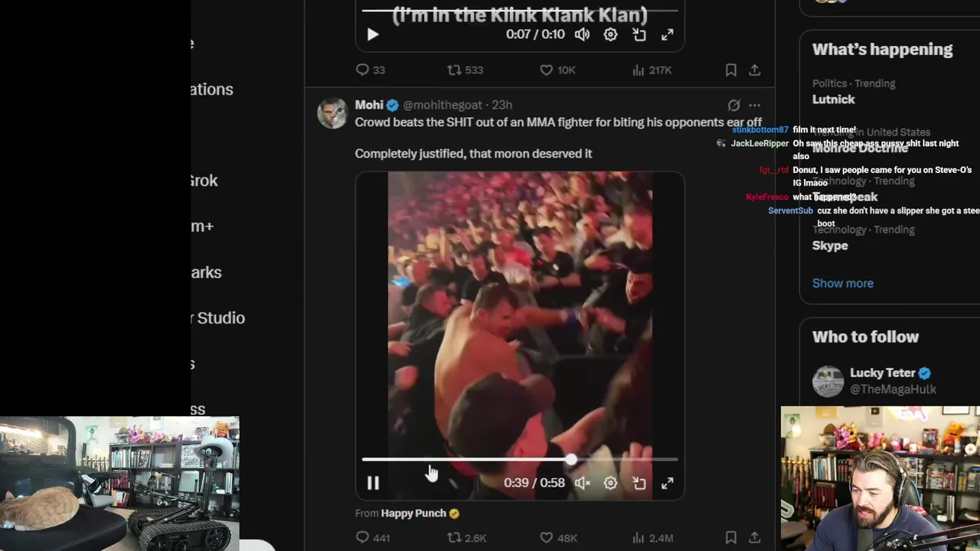Viewport: 980px width, 551px height.
Task: Share the Mohi post
Action: point(755,538)
